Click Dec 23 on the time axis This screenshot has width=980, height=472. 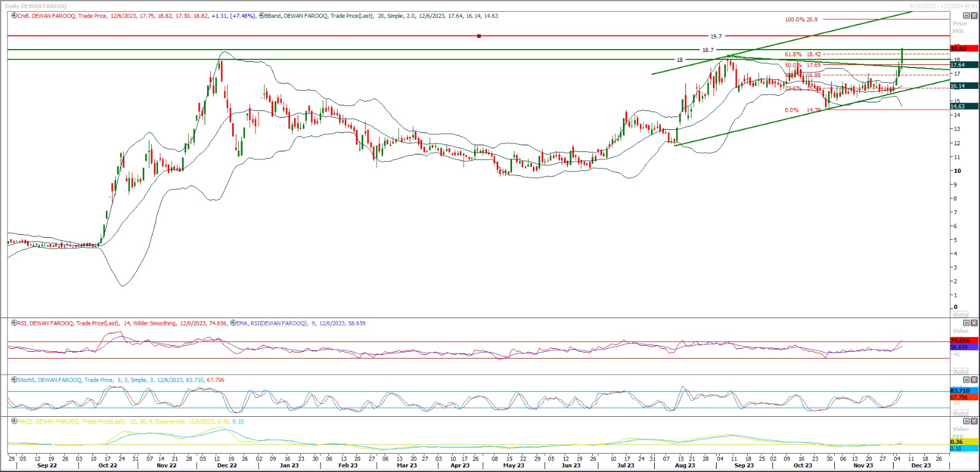pos(921,465)
